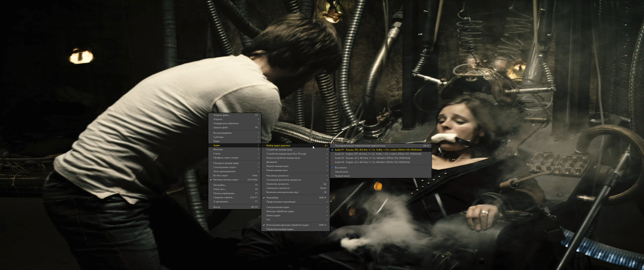Open 'Системный регулятор громкости' submenu
The height and width of the screenshot is (270, 644).
click(295, 180)
